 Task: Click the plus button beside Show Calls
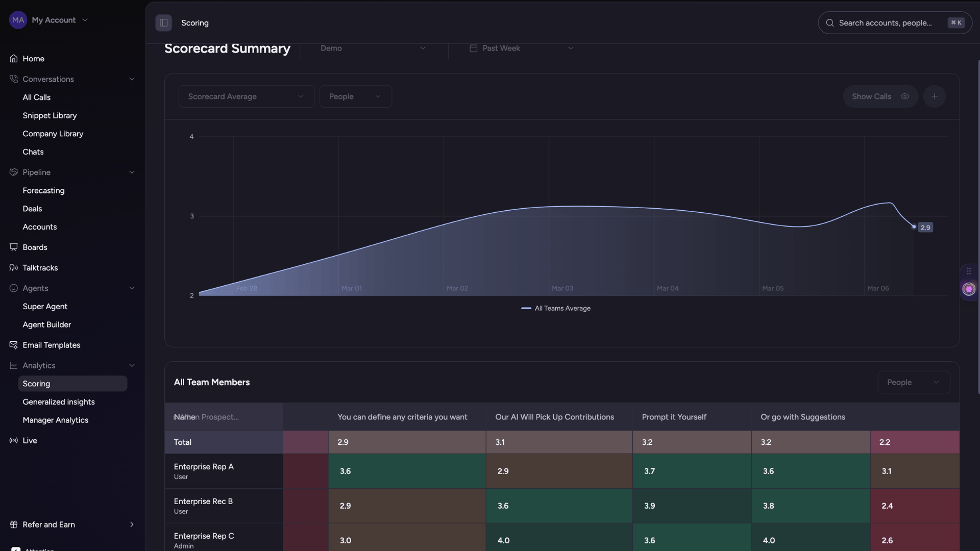click(934, 96)
